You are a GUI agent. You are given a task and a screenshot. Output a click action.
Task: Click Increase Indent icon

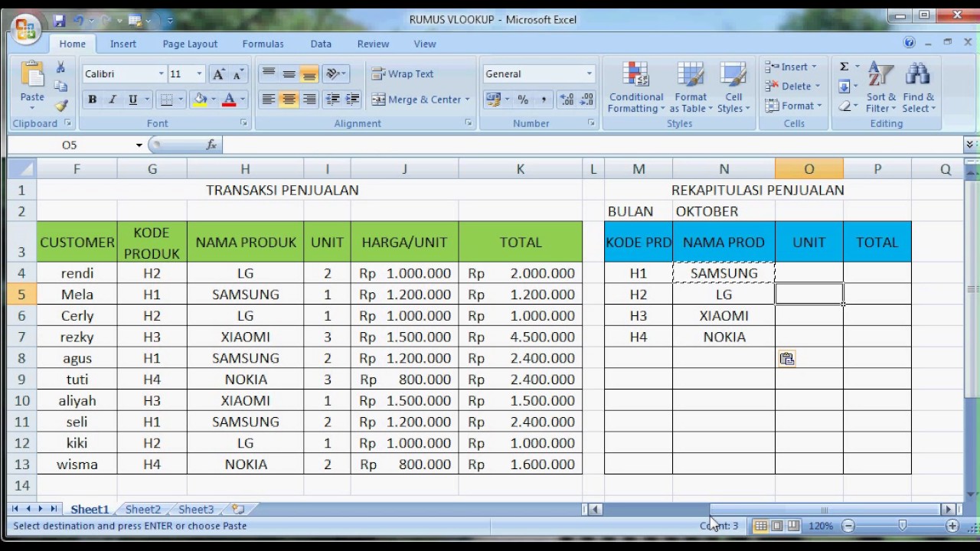click(x=352, y=99)
